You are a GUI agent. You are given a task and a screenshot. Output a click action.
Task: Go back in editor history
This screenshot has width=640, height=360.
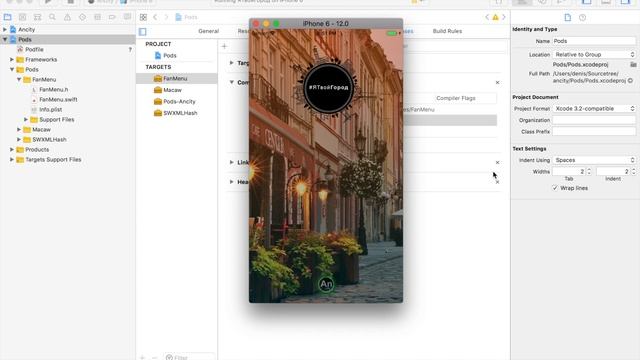point(155,17)
